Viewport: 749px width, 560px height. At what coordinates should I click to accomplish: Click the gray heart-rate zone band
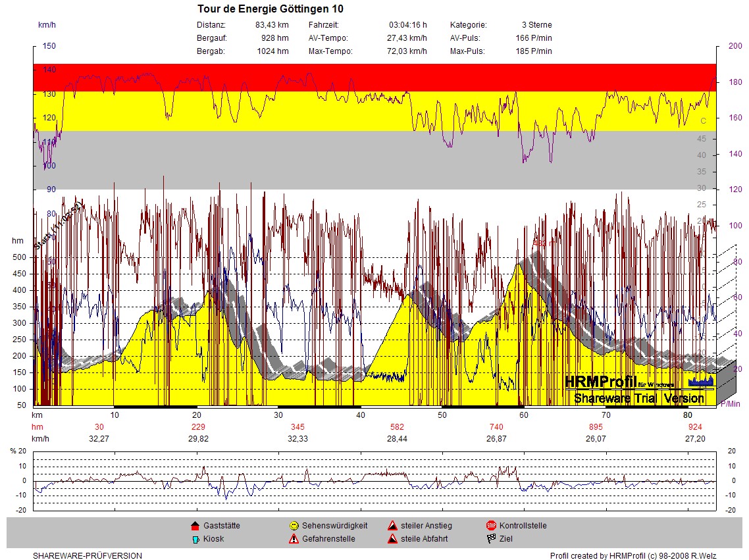[374, 160]
